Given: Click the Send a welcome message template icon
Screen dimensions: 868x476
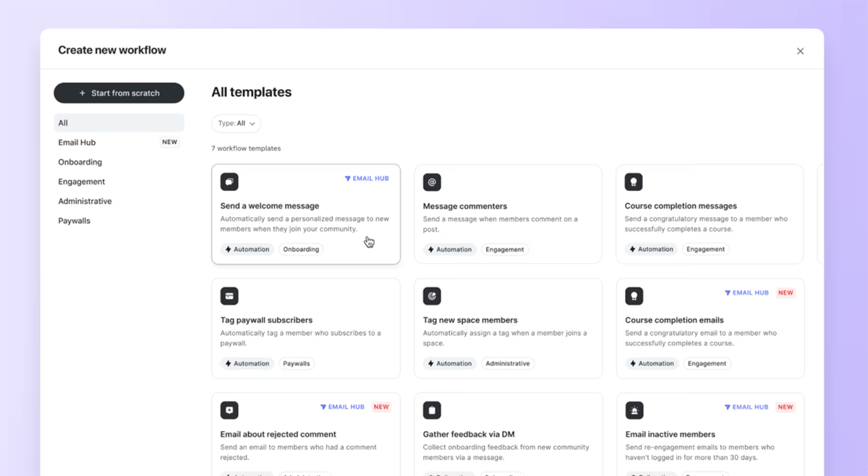Looking at the screenshot, I should coord(229,182).
